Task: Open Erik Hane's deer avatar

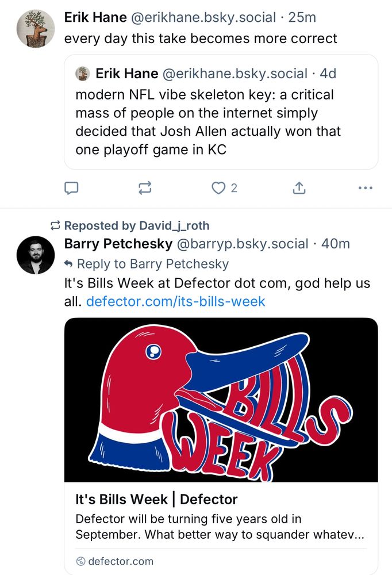Action: click(x=36, y=29)
